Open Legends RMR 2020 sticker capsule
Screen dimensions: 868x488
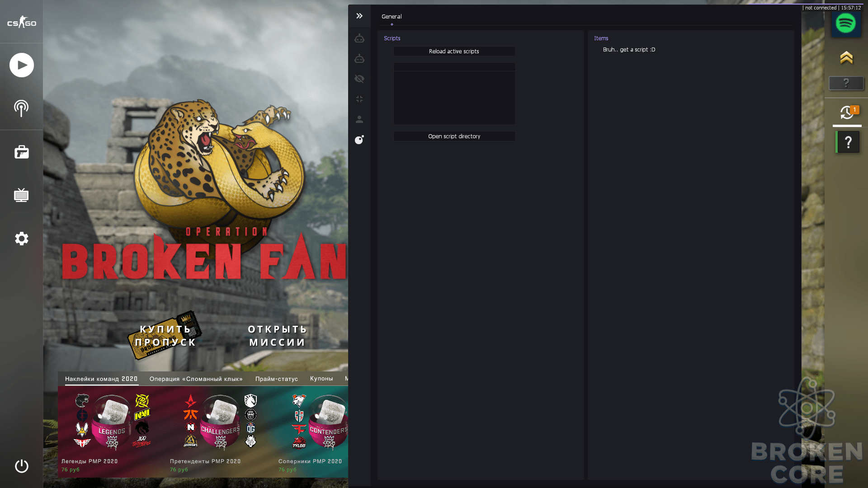pos(112,432)
